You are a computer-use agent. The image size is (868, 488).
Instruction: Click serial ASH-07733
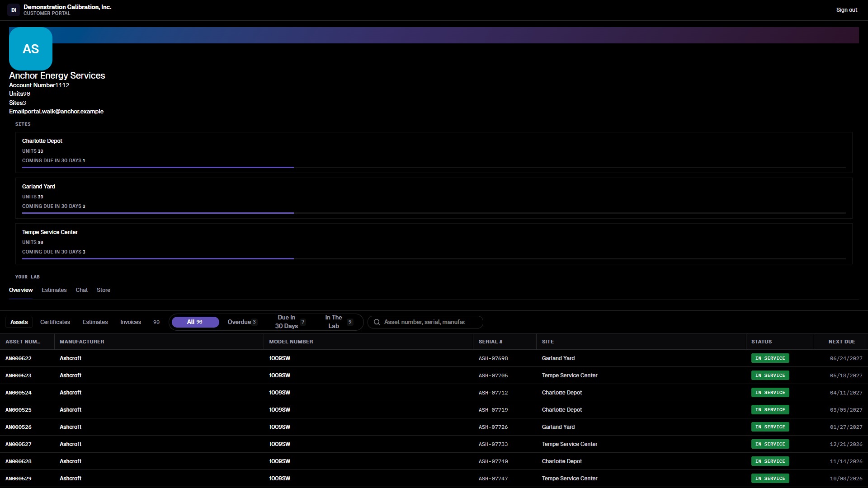[493, 444]
